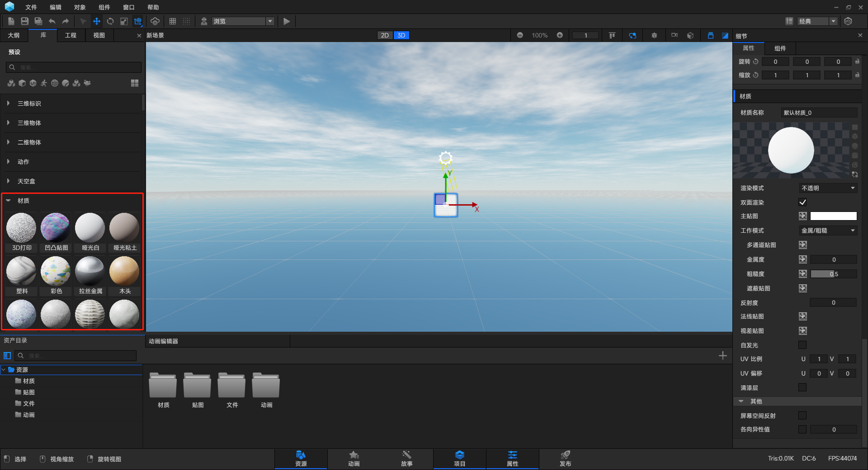Click the UI filter icon in preset library

coord(33,83)
